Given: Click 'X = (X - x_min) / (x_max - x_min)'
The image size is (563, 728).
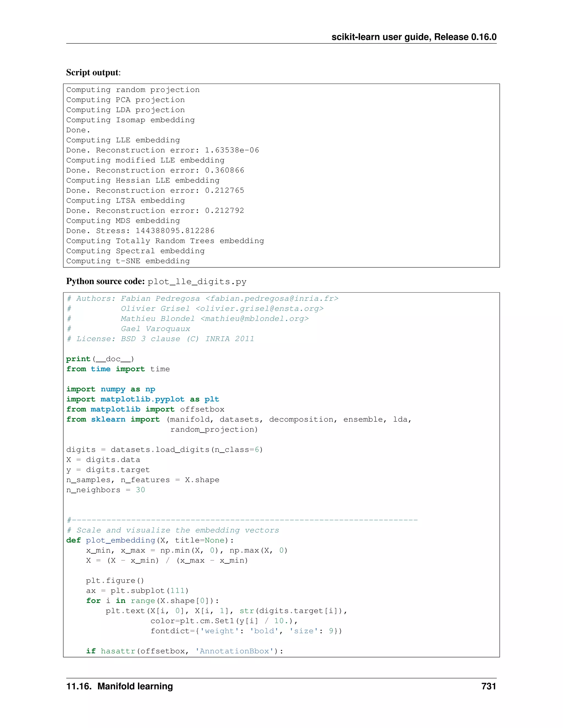Looking at the screenshot, I should tap(167, 560).
